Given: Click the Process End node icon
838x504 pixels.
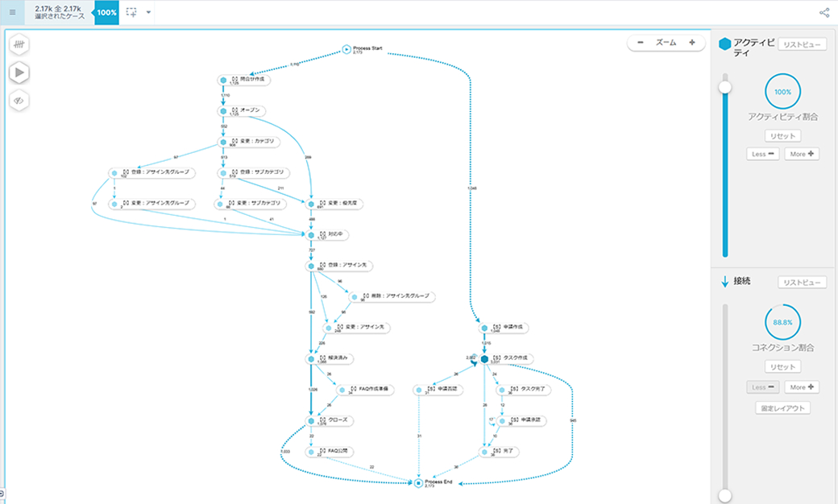Looking at the screenshot, I should (418, 482).
